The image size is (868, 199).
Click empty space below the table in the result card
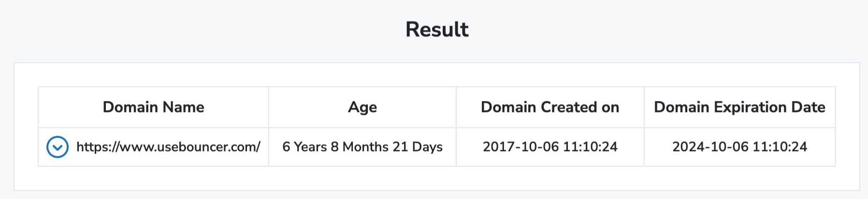click(437, 178)
